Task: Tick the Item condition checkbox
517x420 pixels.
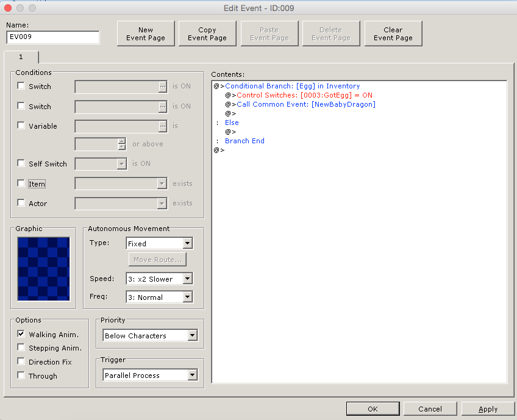Action: point(21,183)
